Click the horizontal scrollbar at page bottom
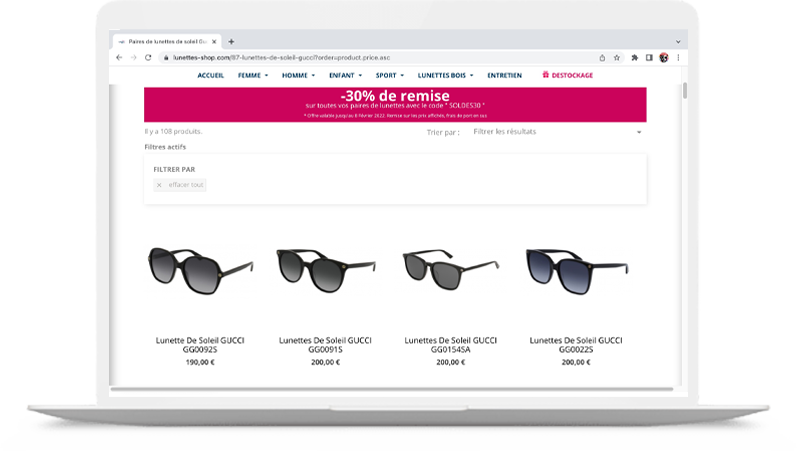 coord(392,389)
